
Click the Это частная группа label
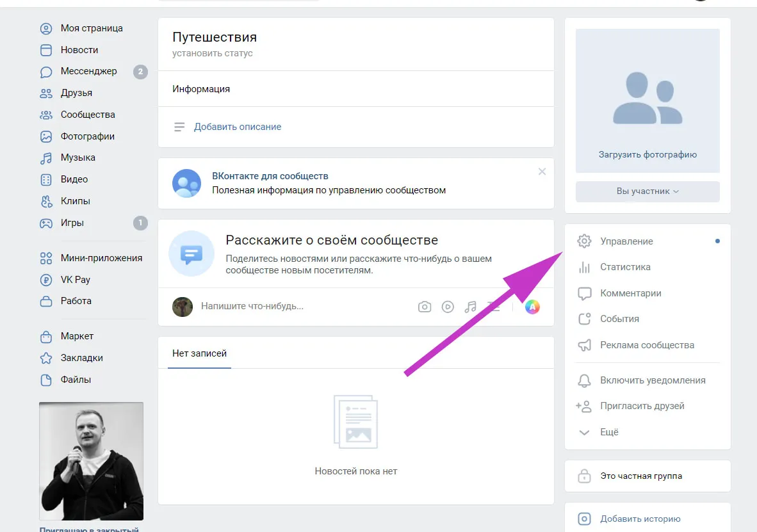(x=641, y=476)
